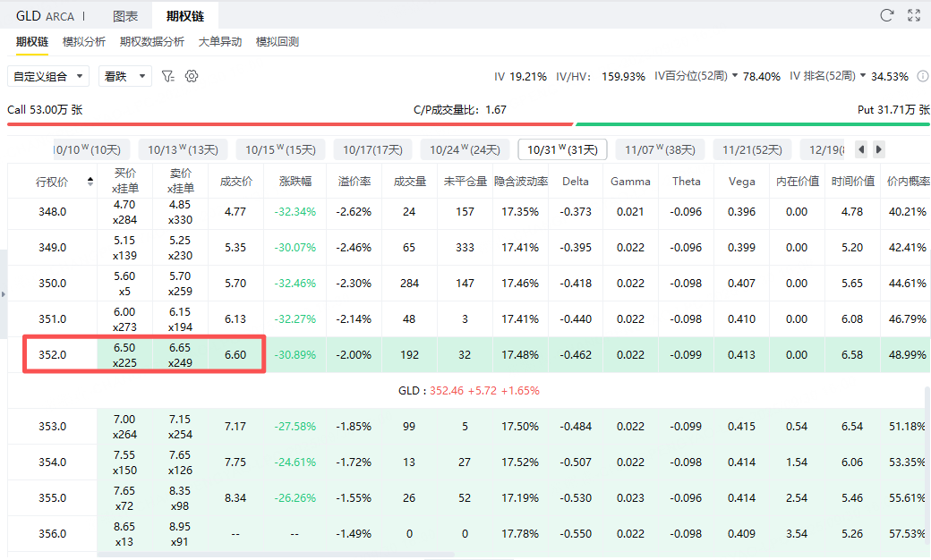Click the GLD 352.46 price line

[469, 391]
